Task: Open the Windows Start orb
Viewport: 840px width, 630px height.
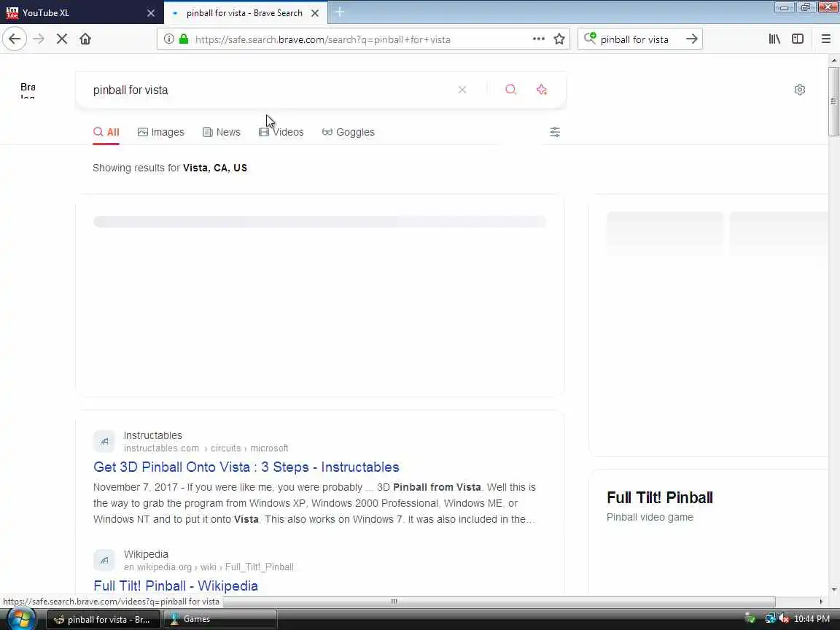Action: [20, 619]
